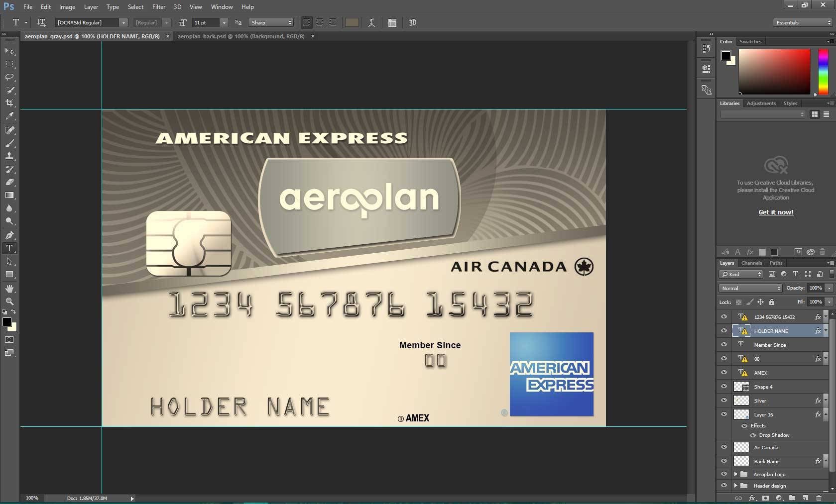
Task: Switch to the Paths tab
Action: pos(776,263)
